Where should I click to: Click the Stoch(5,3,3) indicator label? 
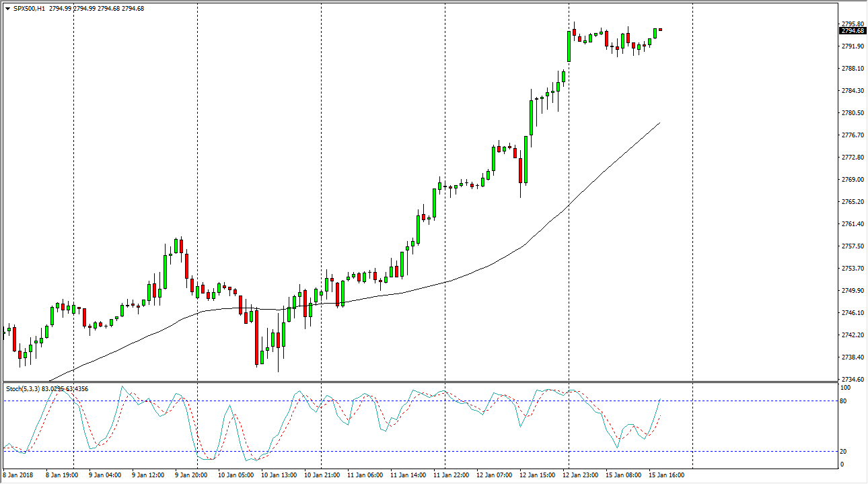coord(27,388)
